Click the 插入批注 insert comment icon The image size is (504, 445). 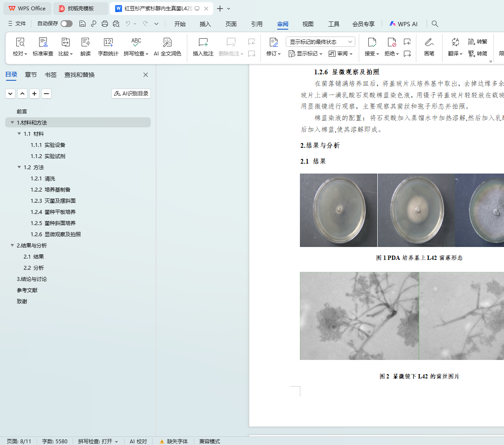point(203,42)
